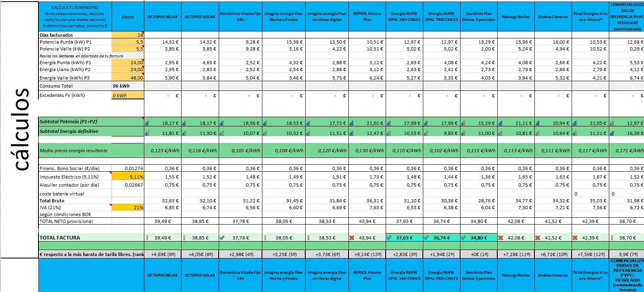644x292 pixels.
Task: Select the Excedentes FV input cell 0 kWh
Action: point(128,95)
